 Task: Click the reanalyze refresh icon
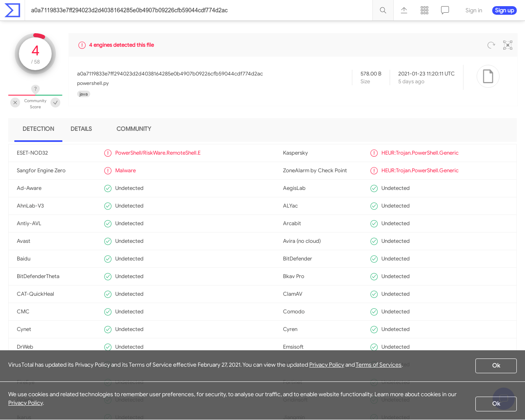point(491,45)
